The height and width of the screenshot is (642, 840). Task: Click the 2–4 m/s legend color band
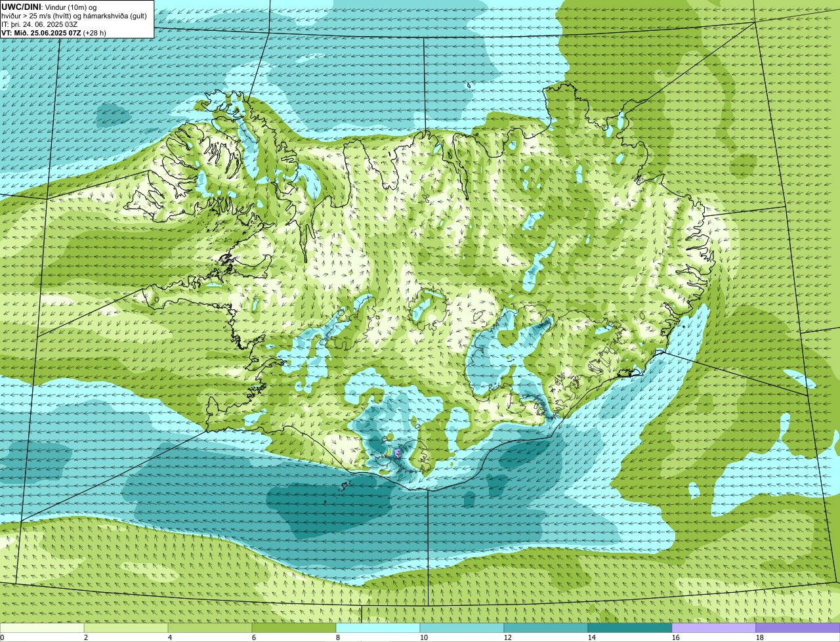coord(126,628)
